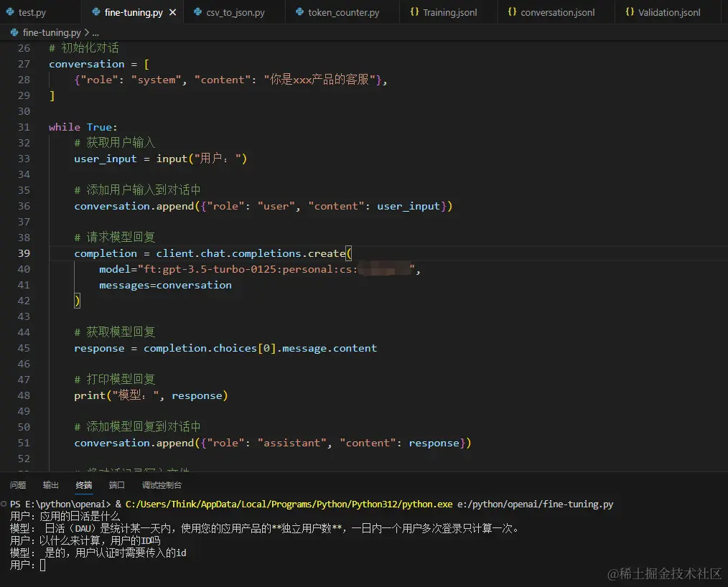The height and width of the screenshot is (587, 728).
Task: Close the fine-tuning.py tab
Action: (171, 11)
